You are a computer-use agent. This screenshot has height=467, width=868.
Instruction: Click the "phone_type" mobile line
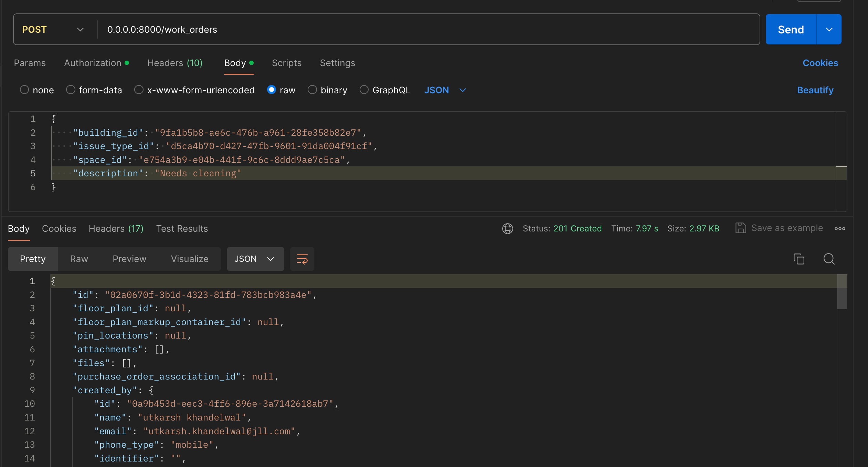157,445
